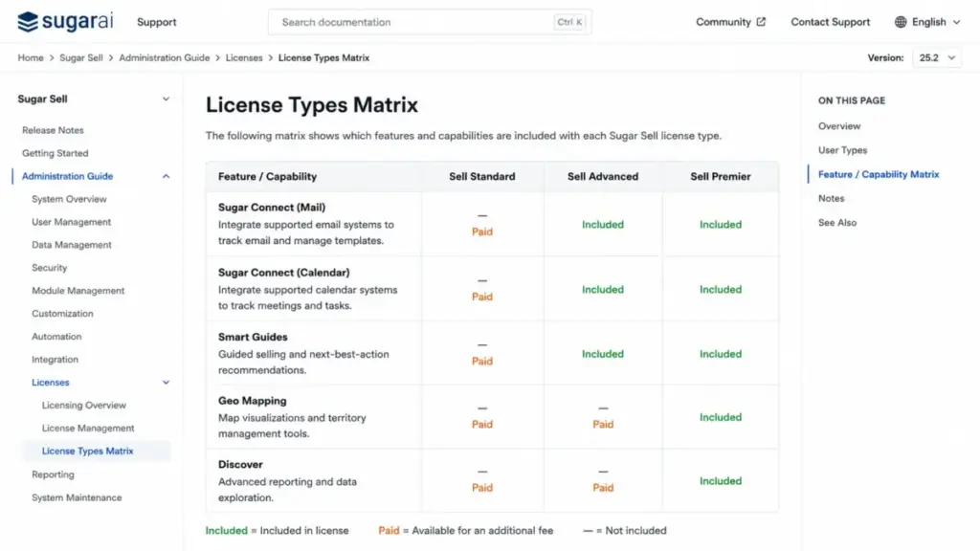Click the Sell Premier column header
Image resolution: width=980 pixels, height=551 pixels.
[x=720, y=176]
